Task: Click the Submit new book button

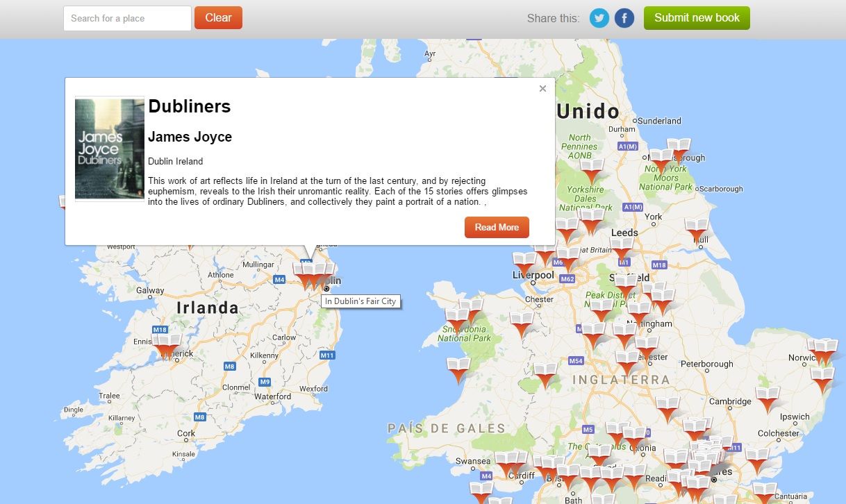Action: (697, 18)
